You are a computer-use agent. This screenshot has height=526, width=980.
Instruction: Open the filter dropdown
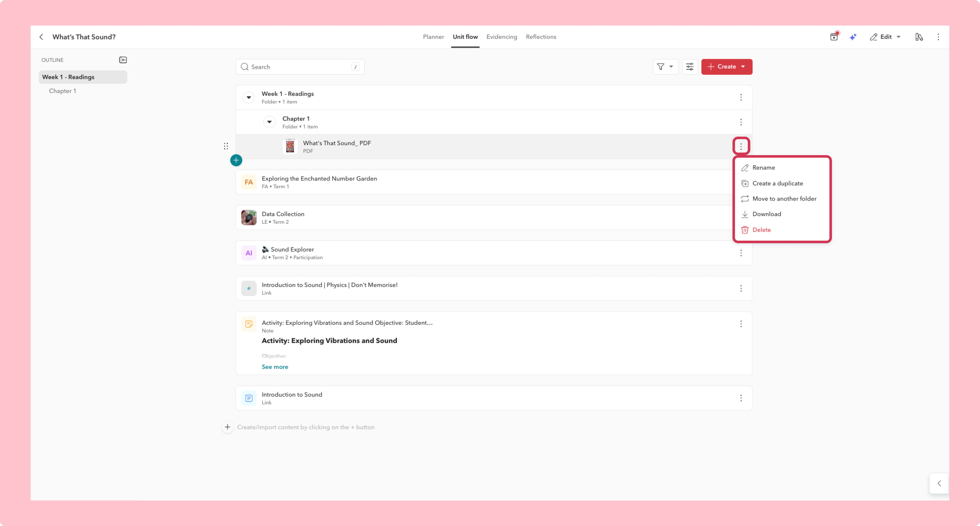click(665, 67)
